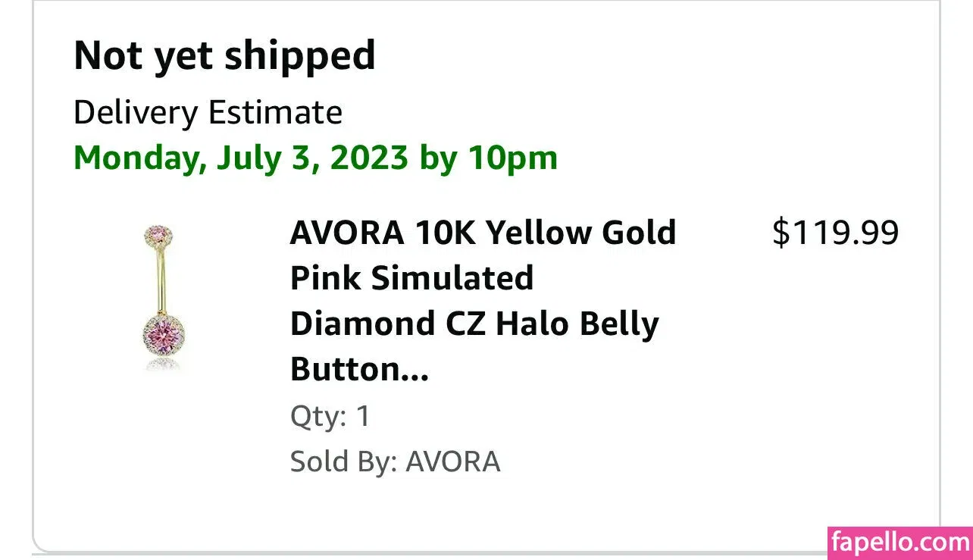Click the "Qty: 1" quantity line

(x=330, y=416)
